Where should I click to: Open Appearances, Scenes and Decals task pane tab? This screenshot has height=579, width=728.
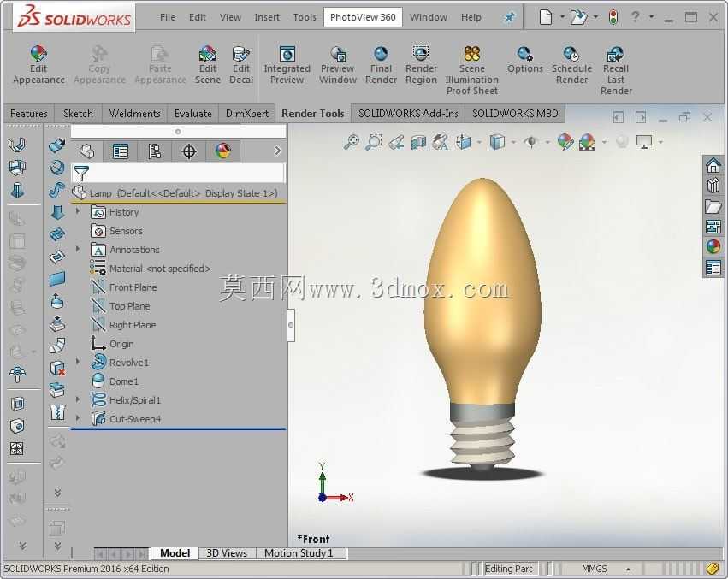(713, 246)
